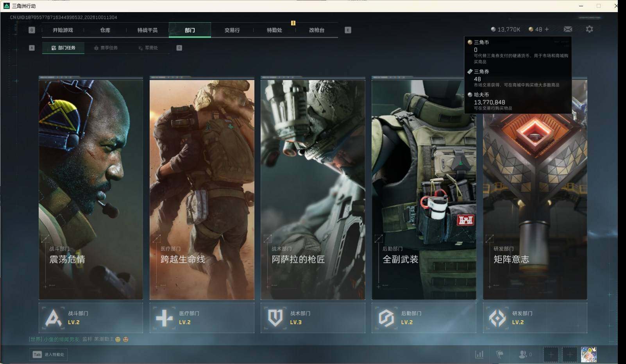Open the player avatar thumbnail

pyautogui.click(x=589, y=355)
